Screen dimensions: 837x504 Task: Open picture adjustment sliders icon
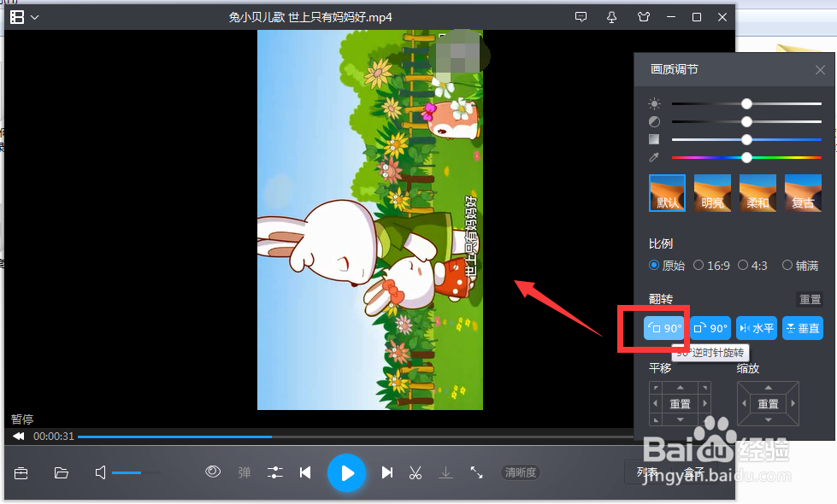pos(275,472)
